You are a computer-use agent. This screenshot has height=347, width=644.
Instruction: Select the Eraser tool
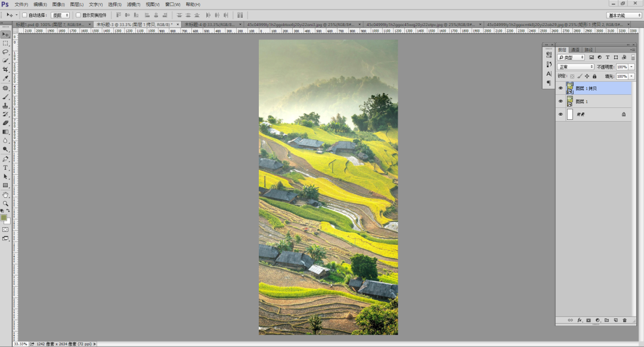coord(5,123)
